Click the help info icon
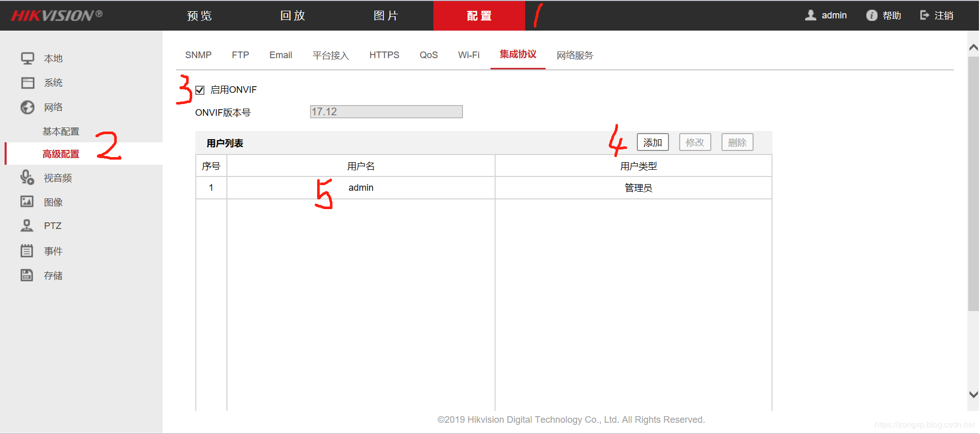This screenshot has width=980, height=434. [x=872, y=15]
